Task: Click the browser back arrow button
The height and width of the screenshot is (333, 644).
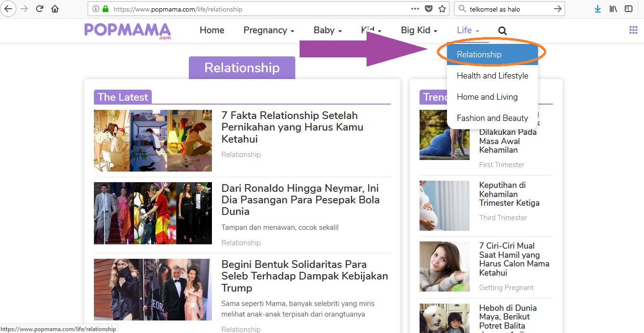Action: (x=8, y=9)
